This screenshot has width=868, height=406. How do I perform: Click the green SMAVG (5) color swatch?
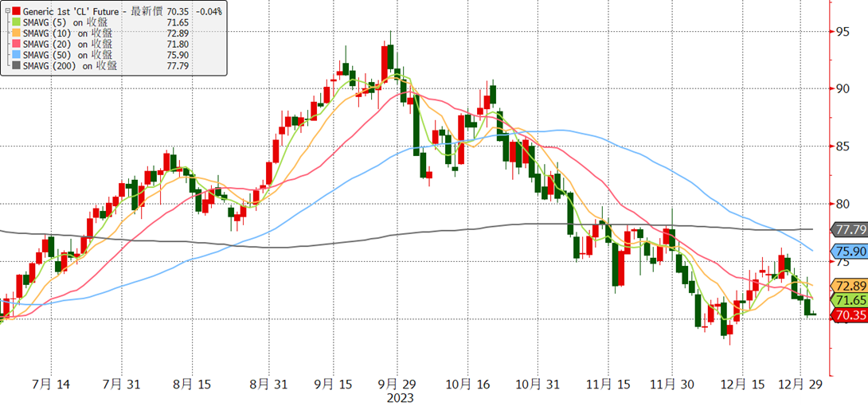coord(15,21)
